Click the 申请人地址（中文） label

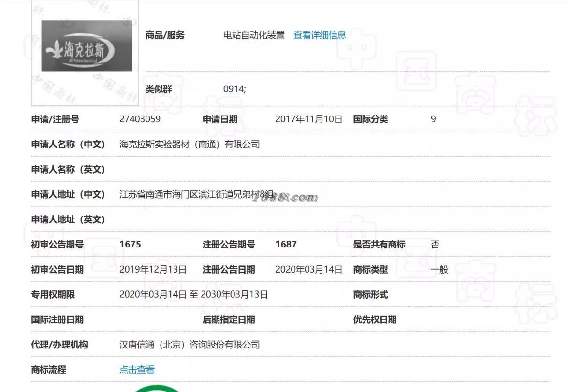coord(68,195)
